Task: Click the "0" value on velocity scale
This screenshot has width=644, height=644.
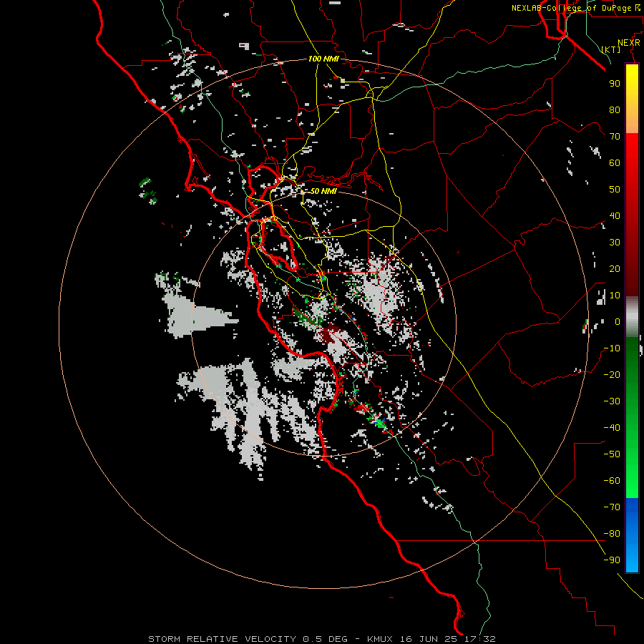Action: (618, 321)
